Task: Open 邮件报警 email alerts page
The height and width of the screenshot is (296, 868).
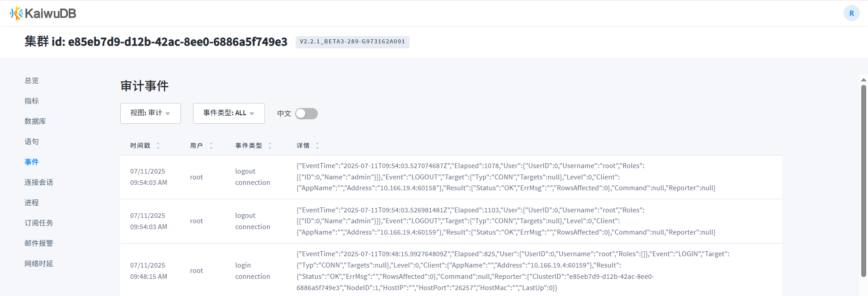Action: click(39, 243)
